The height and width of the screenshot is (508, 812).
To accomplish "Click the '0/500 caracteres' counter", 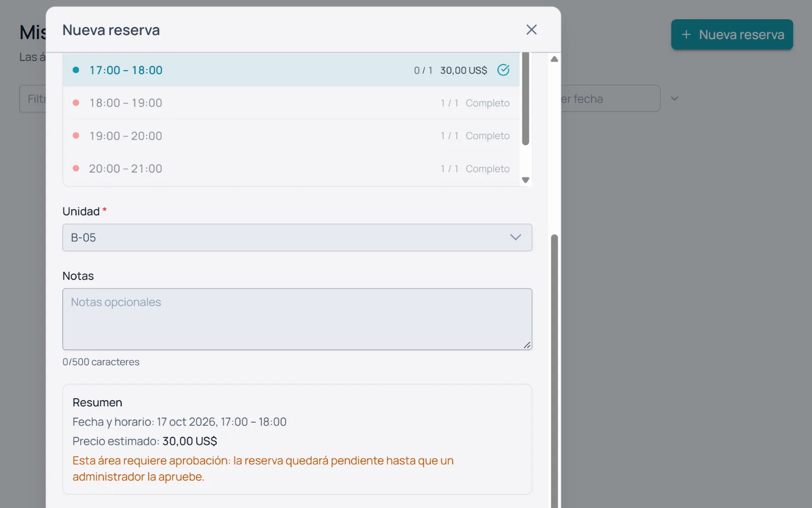I will click(x=101, y=362).
